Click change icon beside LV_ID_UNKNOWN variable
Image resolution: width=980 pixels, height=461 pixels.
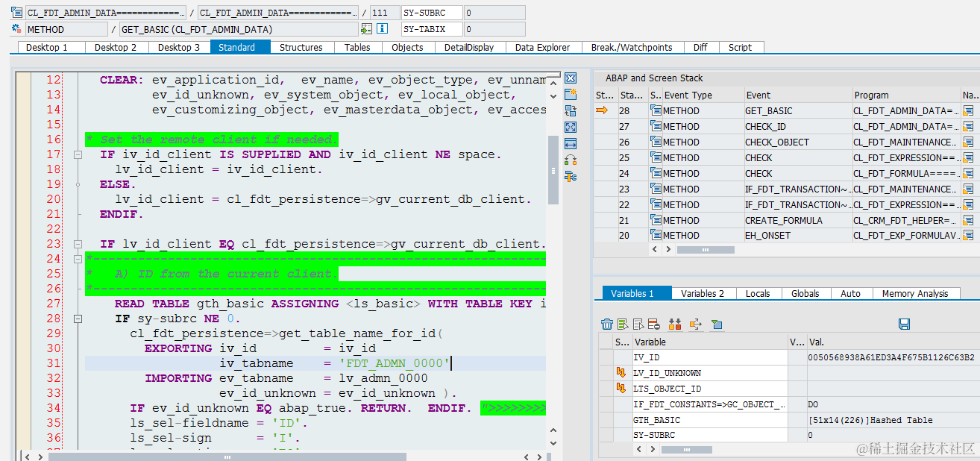tap(621, 373)
